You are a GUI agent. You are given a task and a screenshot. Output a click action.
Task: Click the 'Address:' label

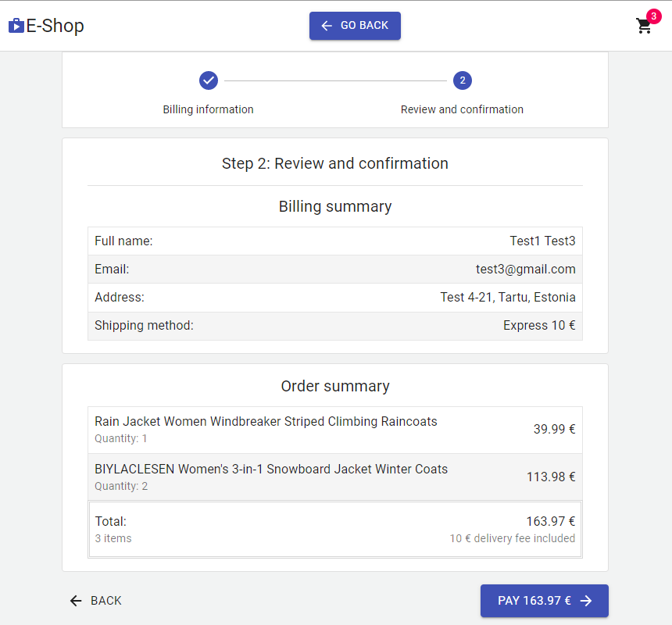120,298
